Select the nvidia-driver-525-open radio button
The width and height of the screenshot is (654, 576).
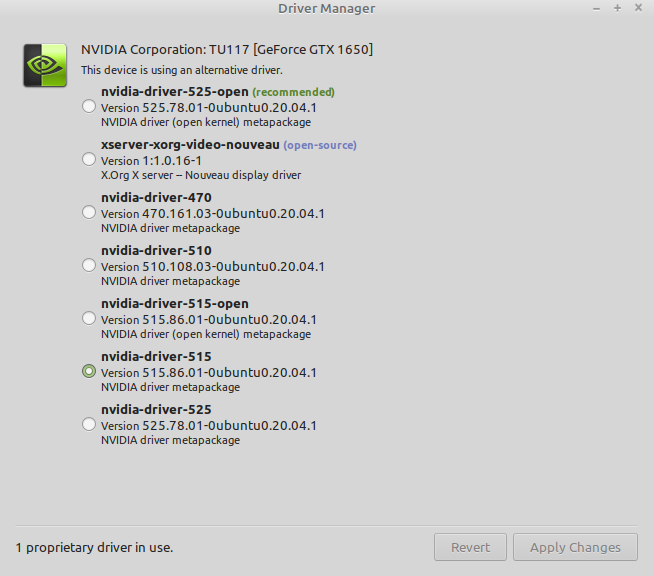pyautogui.click(x=89, y=106)
